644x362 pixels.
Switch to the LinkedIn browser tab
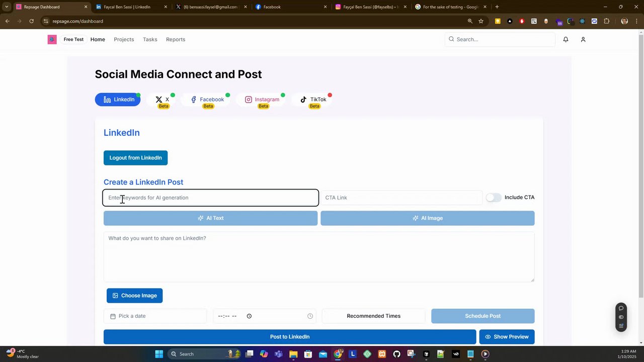click(131, 7)
